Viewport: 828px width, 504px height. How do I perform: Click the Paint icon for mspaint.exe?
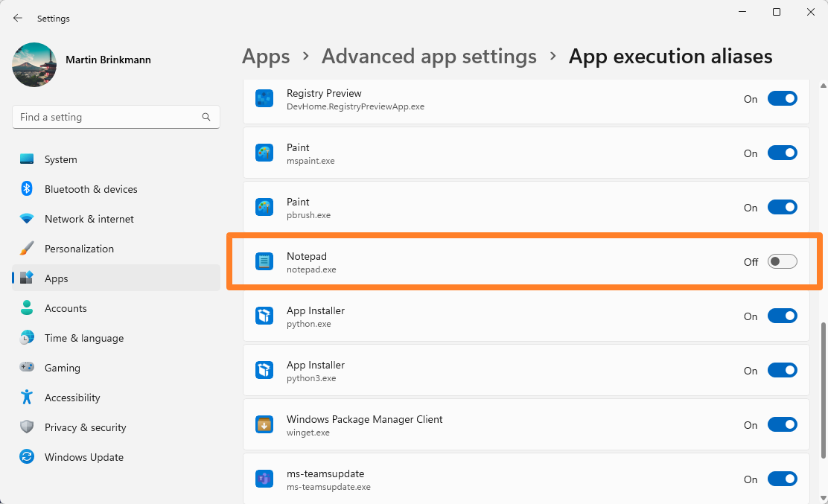point(264,153)
